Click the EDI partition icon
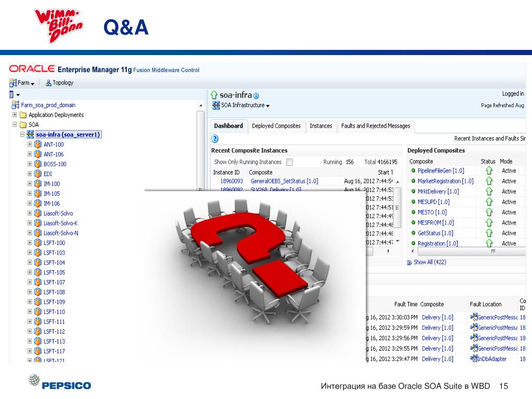This screenshot has width=532, height=399. pyautogui.click(x=38, y=174)
